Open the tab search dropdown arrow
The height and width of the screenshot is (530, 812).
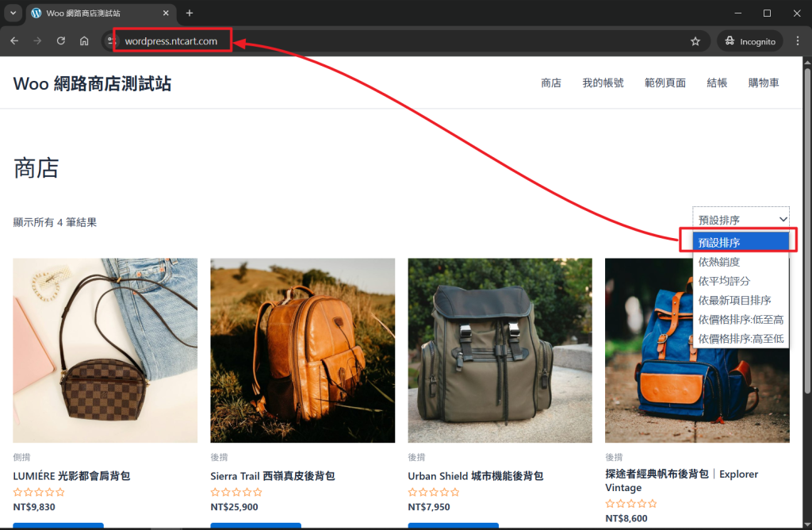tap(13, 13)
